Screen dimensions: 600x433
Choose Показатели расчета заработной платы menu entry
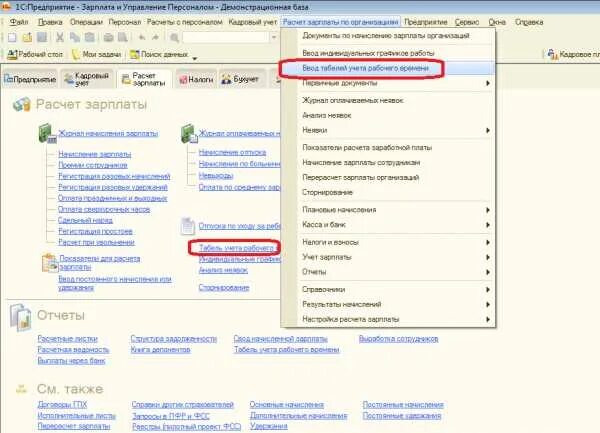[x=367, y=148]
